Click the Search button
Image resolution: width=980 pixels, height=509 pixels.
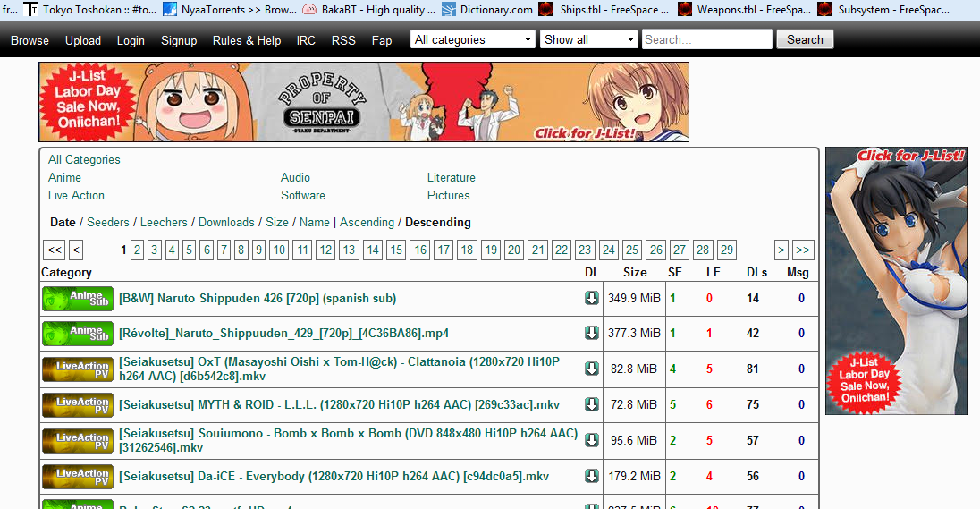click(x=805, y=39)
